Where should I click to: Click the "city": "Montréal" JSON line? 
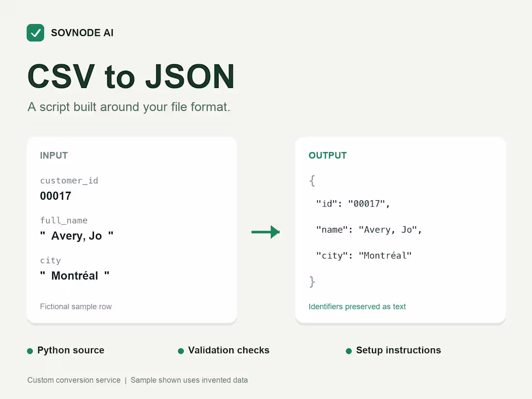pos(364,255)
